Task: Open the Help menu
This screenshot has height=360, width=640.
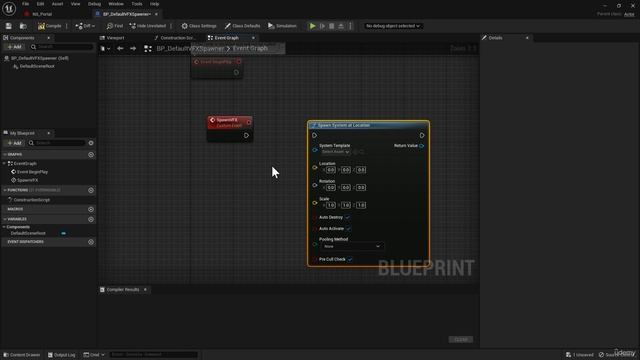Action: pos(154,4)
